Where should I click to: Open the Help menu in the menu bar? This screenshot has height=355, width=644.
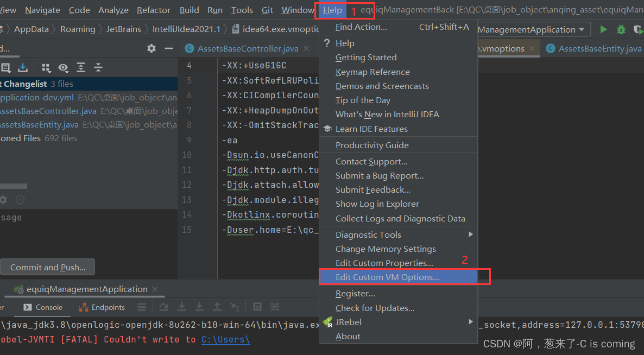(332, 10)
